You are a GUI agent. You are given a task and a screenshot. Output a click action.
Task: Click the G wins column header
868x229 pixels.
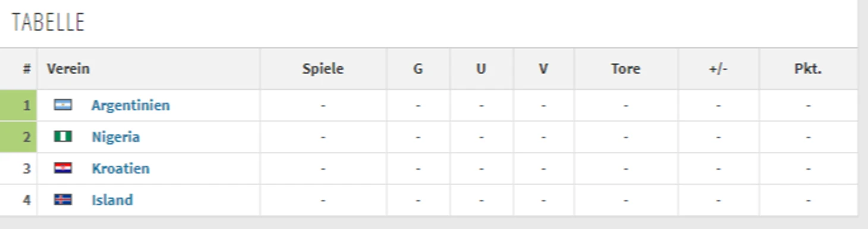(x=418, y=69)
